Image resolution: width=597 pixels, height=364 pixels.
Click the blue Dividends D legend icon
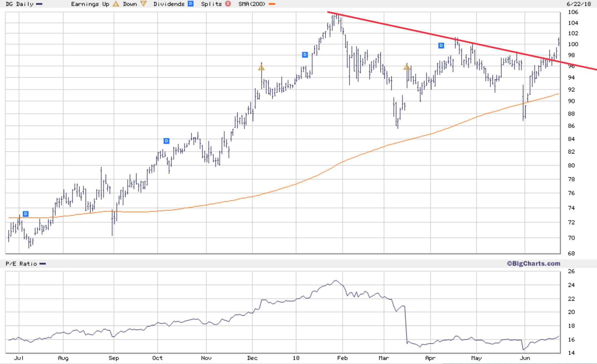[x=191, y=4]
